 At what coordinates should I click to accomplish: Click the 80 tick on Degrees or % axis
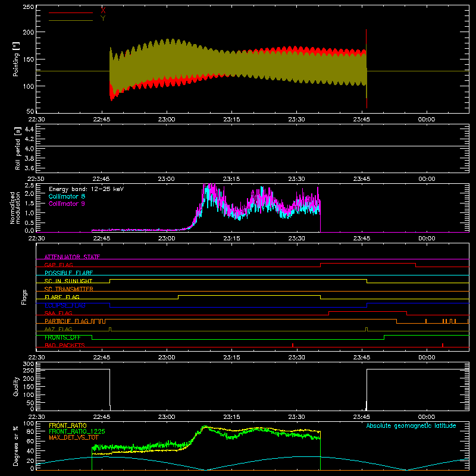30,431
